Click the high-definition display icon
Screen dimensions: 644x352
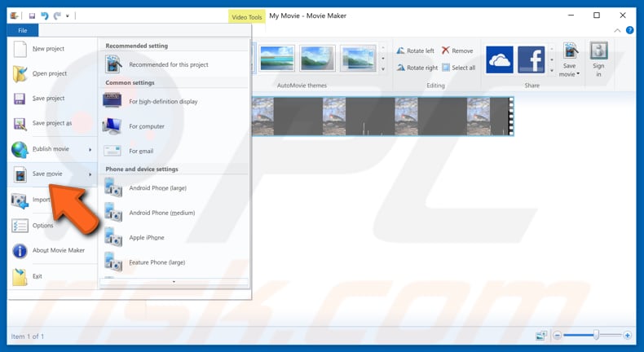pyautogui.click(x=112, y=100)
